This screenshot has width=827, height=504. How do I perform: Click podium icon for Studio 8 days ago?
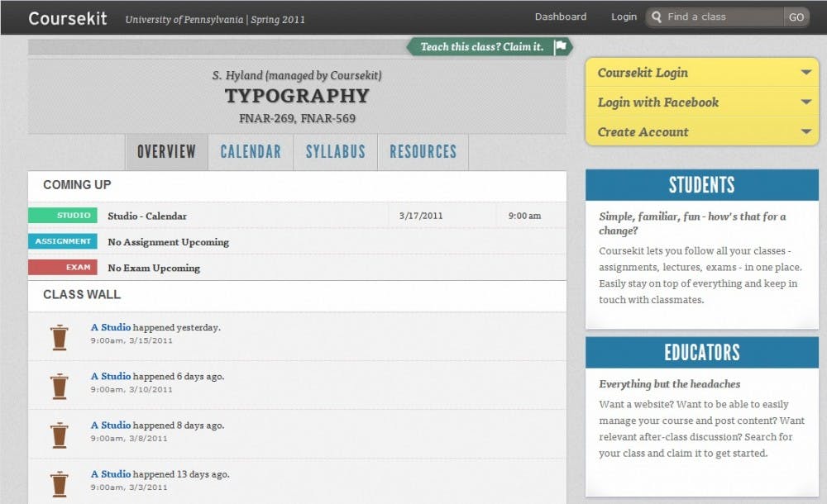point(59,435)
